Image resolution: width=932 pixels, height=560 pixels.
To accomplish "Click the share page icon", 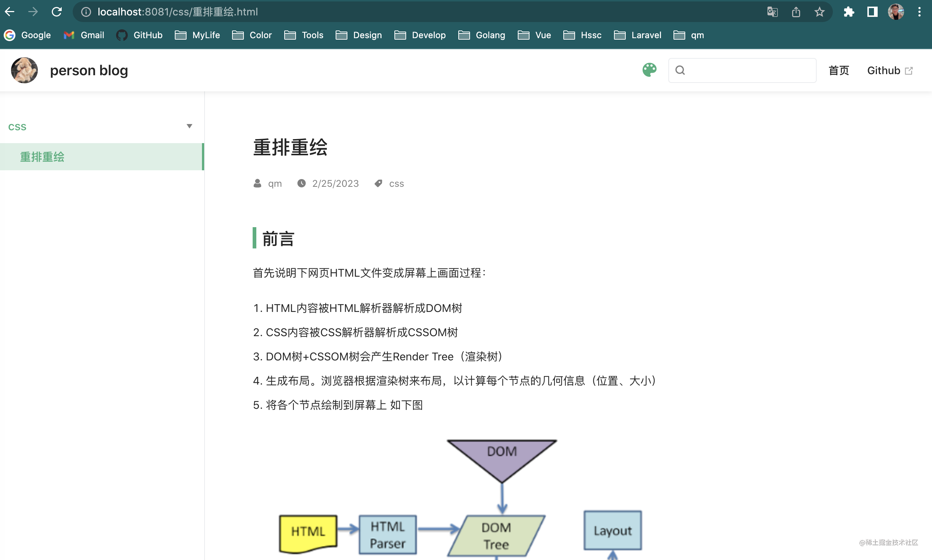I will [x=796, y=12].
